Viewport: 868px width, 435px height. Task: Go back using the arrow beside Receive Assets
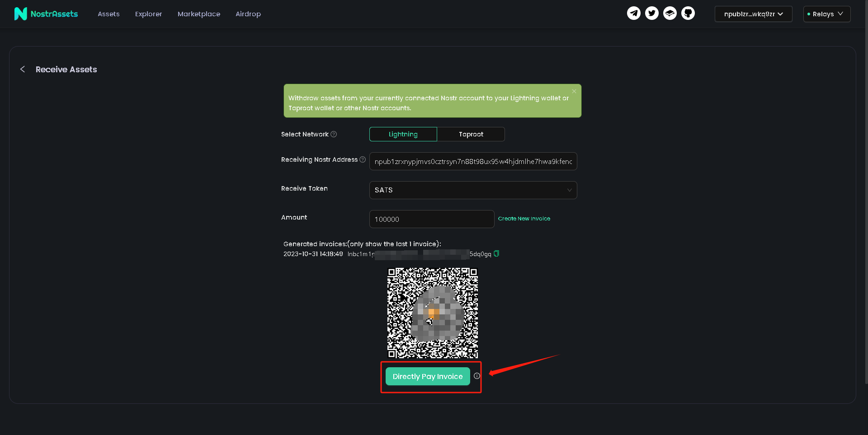click(x=23, y=69)
